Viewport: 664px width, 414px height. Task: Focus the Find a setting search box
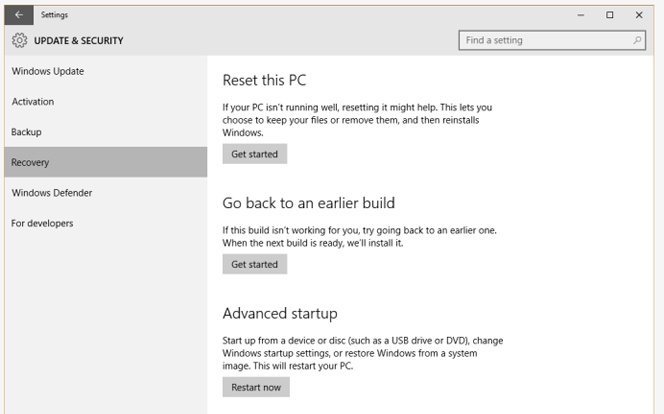pos(552,40)
